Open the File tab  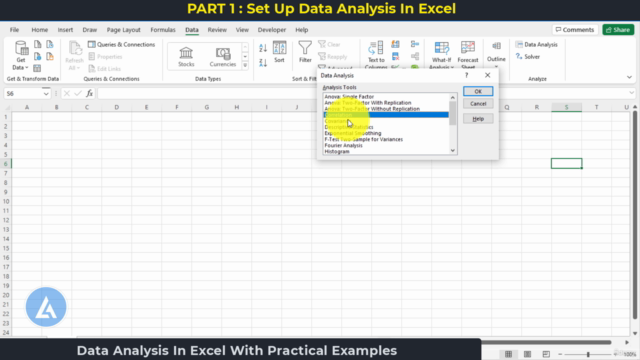[14, 30]
